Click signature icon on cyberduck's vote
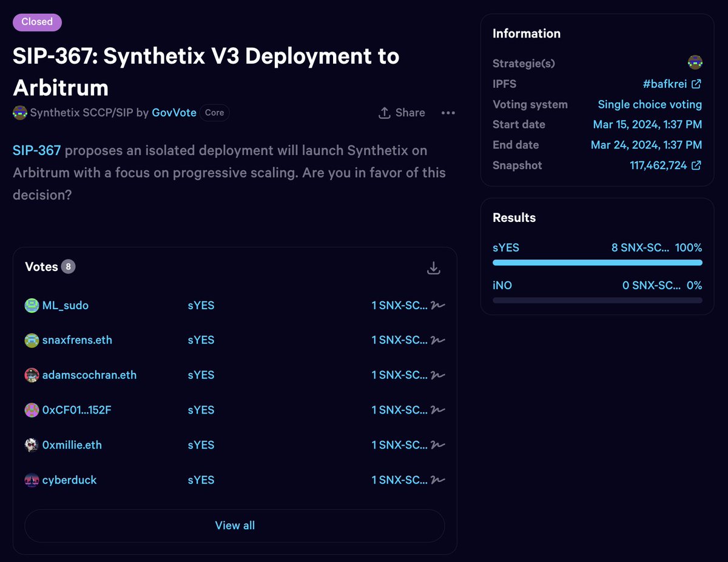Viewport: 728px width, 562px height. click(x=438, y=480)
